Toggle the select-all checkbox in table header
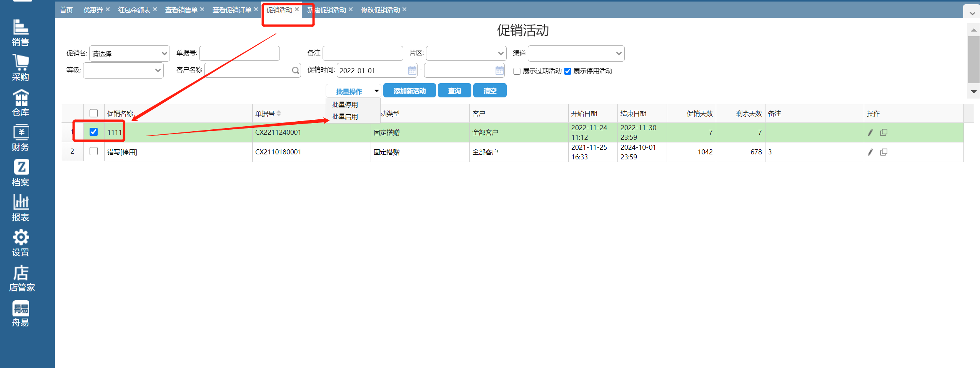 pyautogui.click(x=93, y=113)
